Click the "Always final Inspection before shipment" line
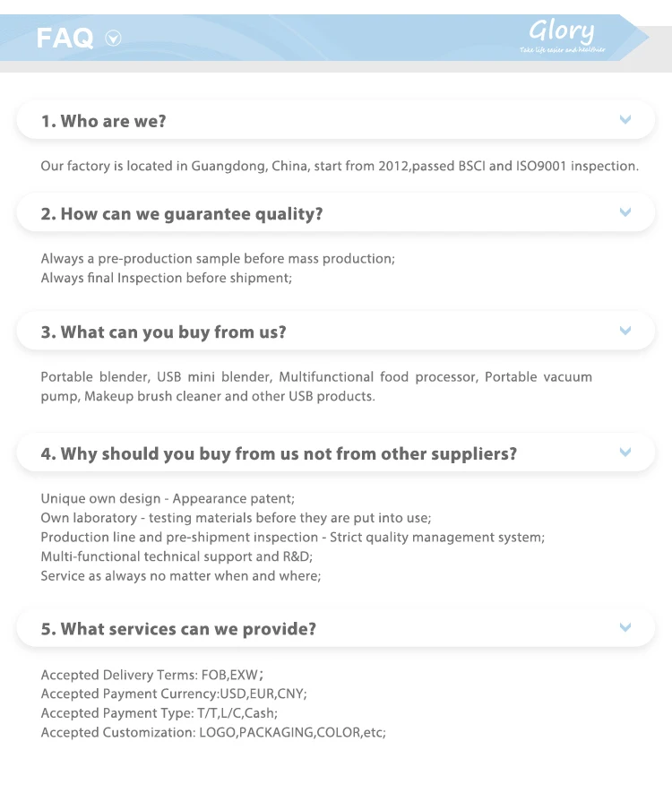The height and width of the screenshot is (793, 672). [x=167, y=278]
